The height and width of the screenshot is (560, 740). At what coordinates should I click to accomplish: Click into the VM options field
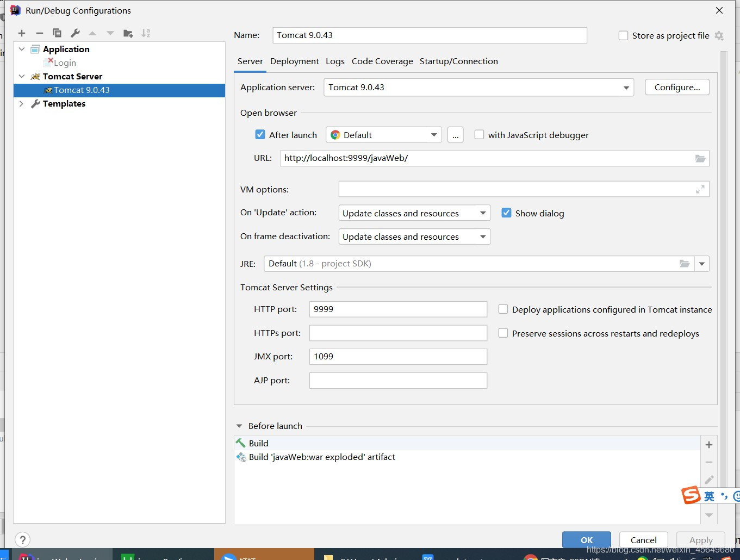pyautogui.click(x=524, y=189)
